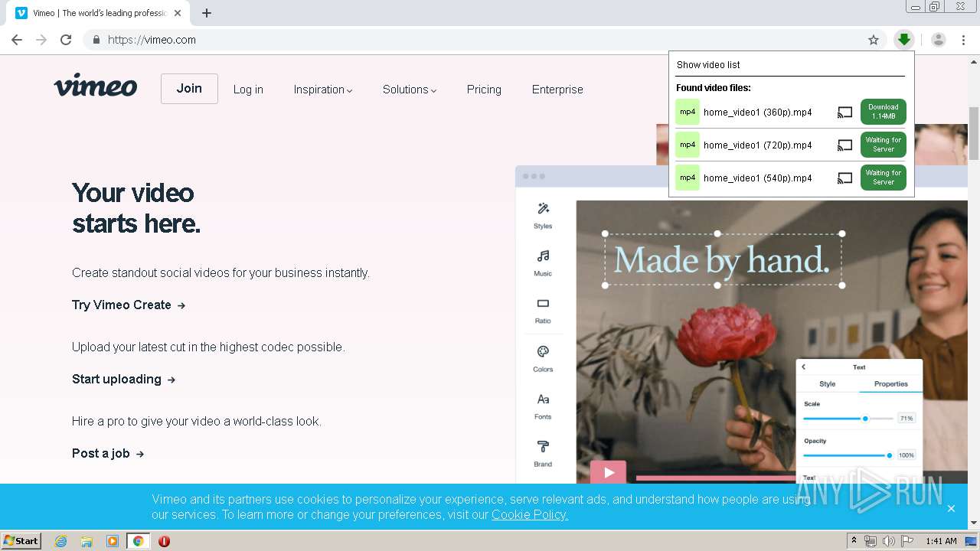Cast home_video1 (540p).mp4

click(x=844, y=178)
